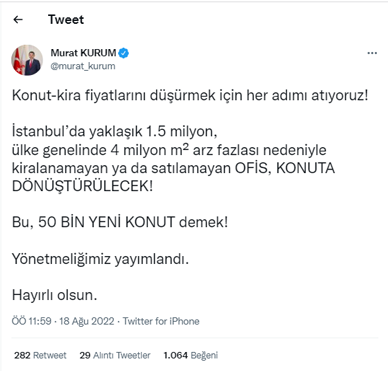Click the ülke genelinde 4 milyon m² line
This screenshot has height=371, width=388.
click(x=169, y=150)
